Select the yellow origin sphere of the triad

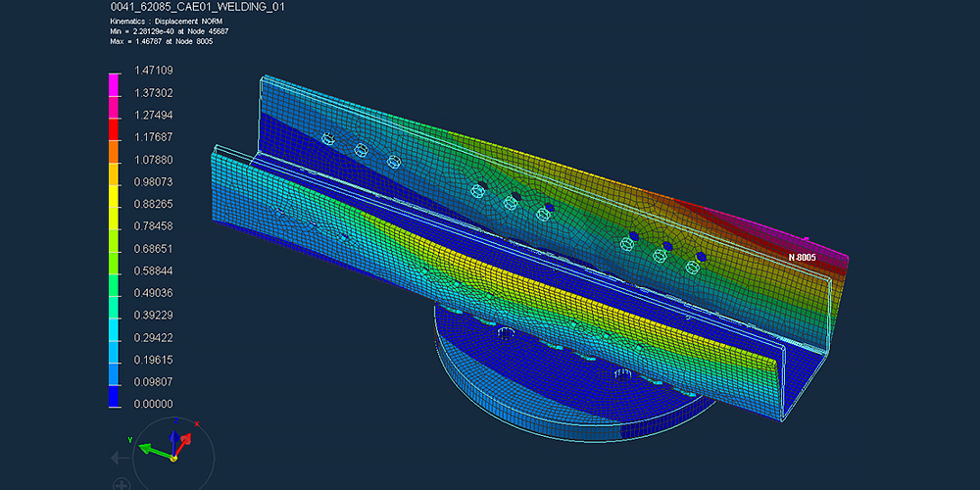(x=173, y=458)
